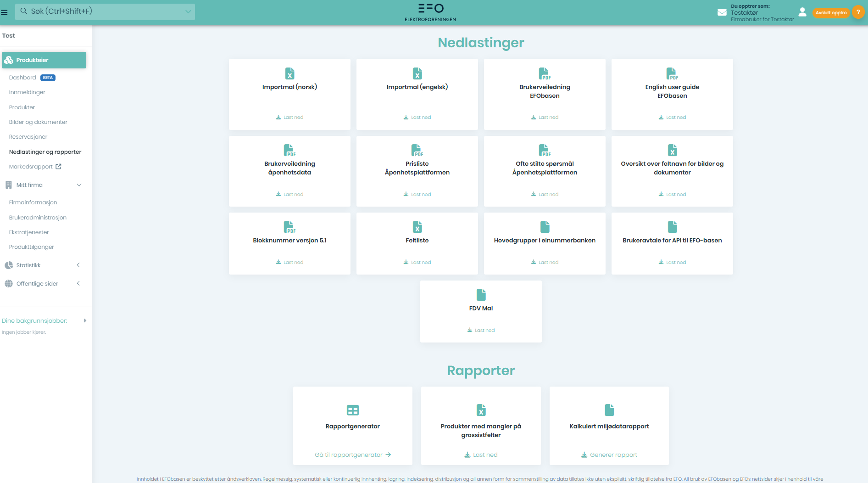The image size is (868, 483).
Task: Open the search field dropdown arrow
Action: click(x=188, y=11)
